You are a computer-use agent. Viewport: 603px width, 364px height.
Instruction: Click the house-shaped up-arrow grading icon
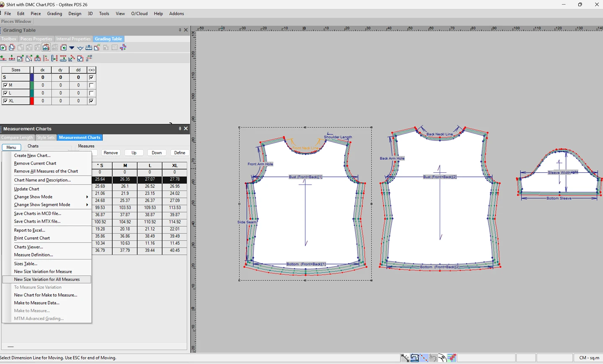(38, 59)
